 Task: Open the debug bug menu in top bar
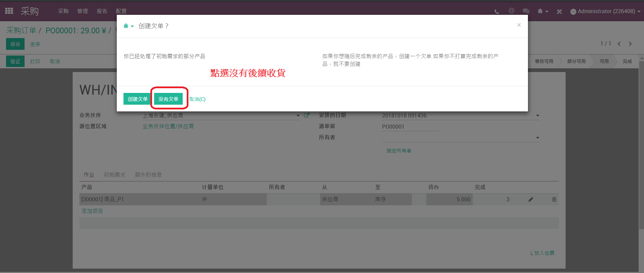543,11
